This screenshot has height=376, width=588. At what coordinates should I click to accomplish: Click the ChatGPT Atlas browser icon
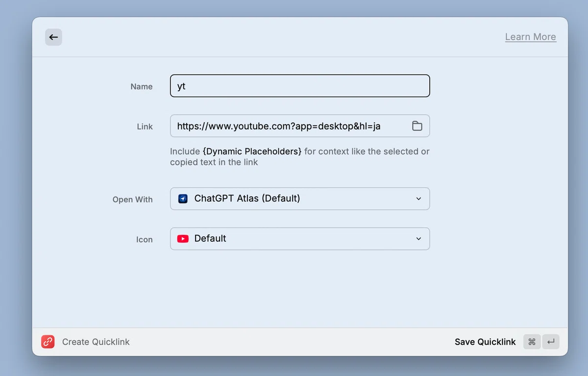pos(183,199)
